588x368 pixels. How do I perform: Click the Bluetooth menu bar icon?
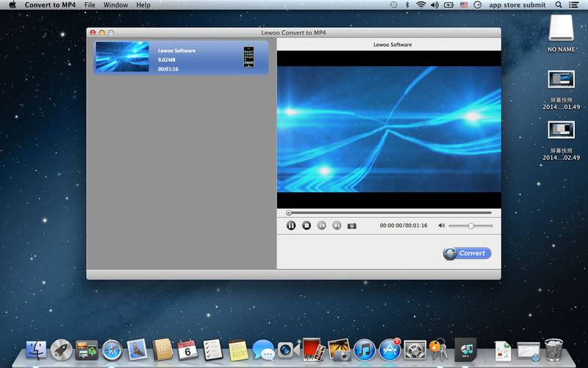pyautogui.click(x=407, y=5)
